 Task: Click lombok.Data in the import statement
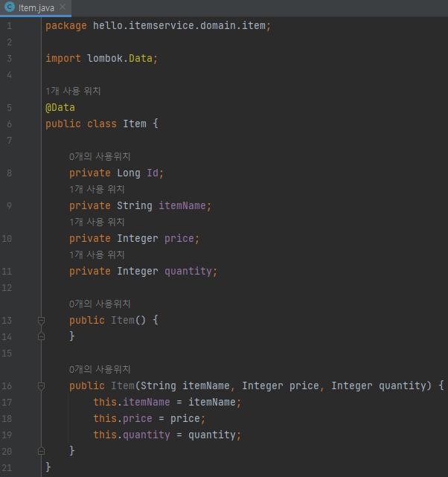click(120, 58)
